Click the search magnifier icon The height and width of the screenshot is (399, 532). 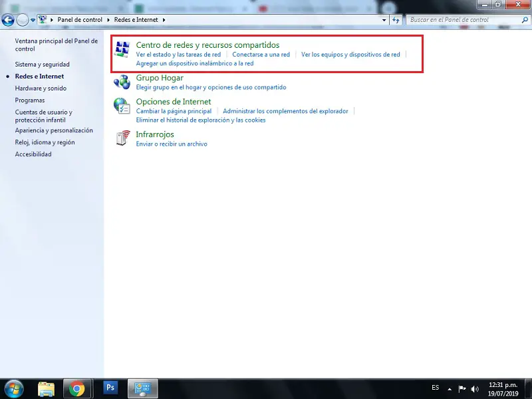tap(525, 20)
